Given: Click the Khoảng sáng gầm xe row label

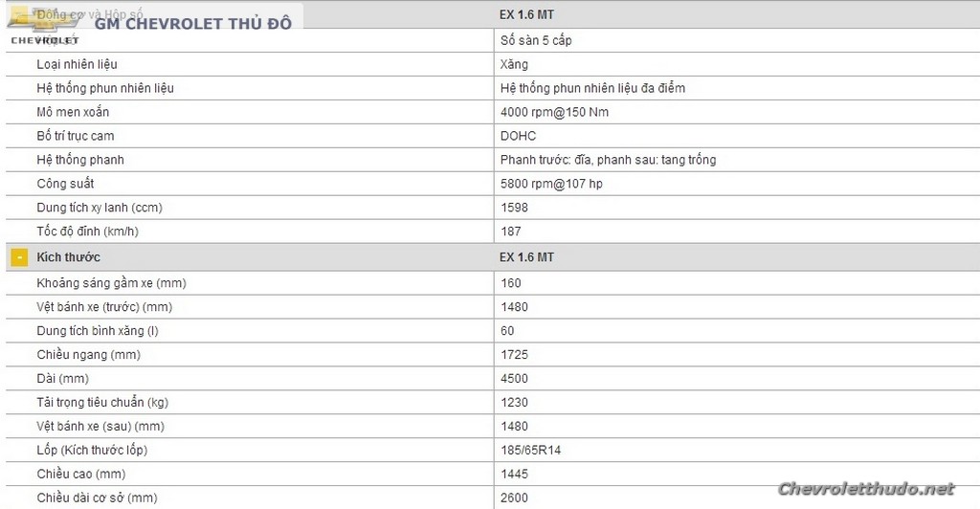Looking at the screenshot, I should click(111, 283).
